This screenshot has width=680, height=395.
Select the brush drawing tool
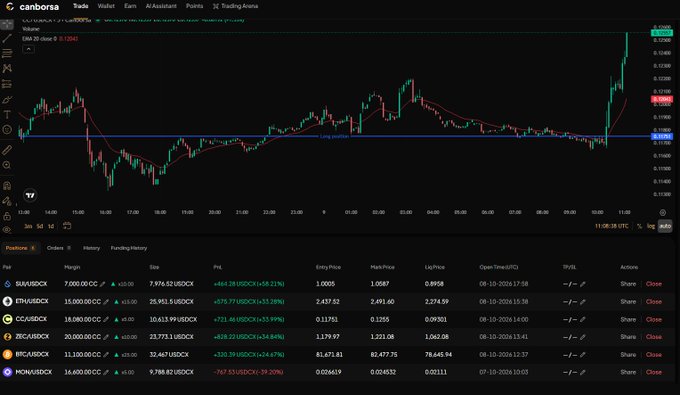point(7,100)
